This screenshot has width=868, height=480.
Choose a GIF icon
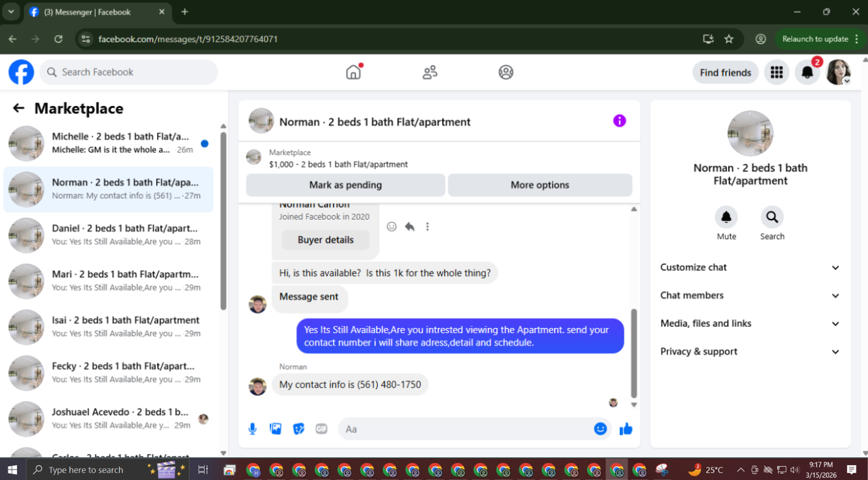pos(321,429)
